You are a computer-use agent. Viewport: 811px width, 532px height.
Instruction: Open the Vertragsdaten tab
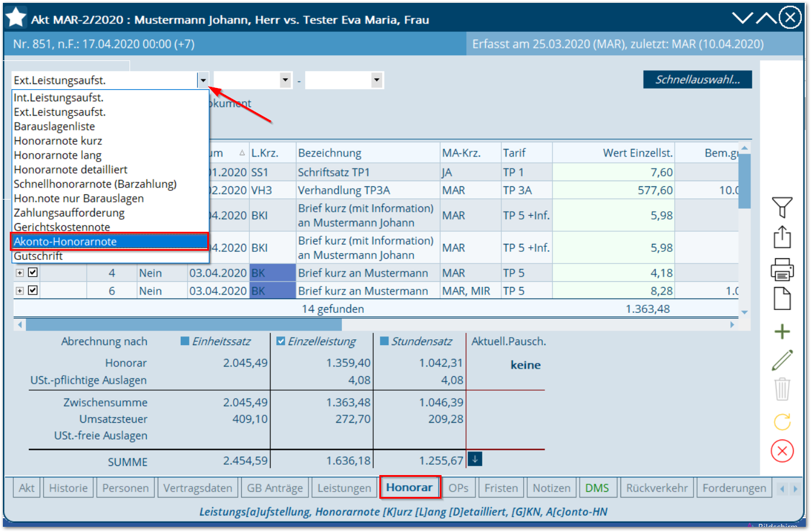coord(198,488)
